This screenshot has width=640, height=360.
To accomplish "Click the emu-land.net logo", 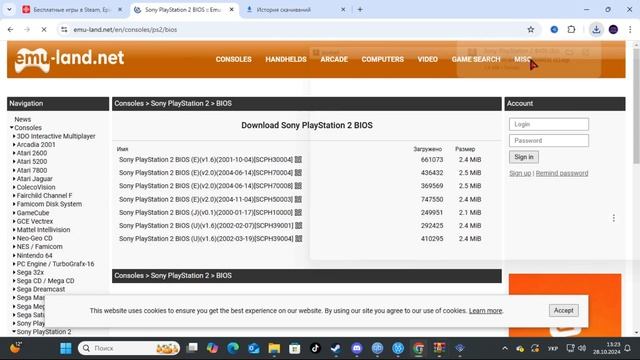I will tap(69, 60).
